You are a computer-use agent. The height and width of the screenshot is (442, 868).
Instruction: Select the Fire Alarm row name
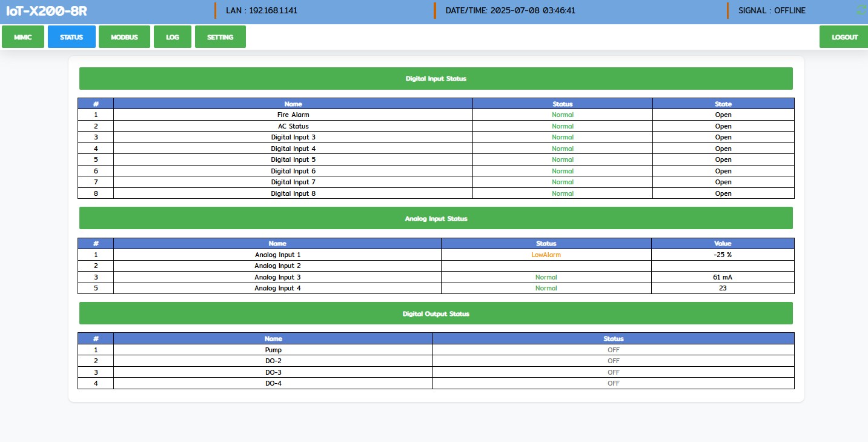click(x=293, y=115)
